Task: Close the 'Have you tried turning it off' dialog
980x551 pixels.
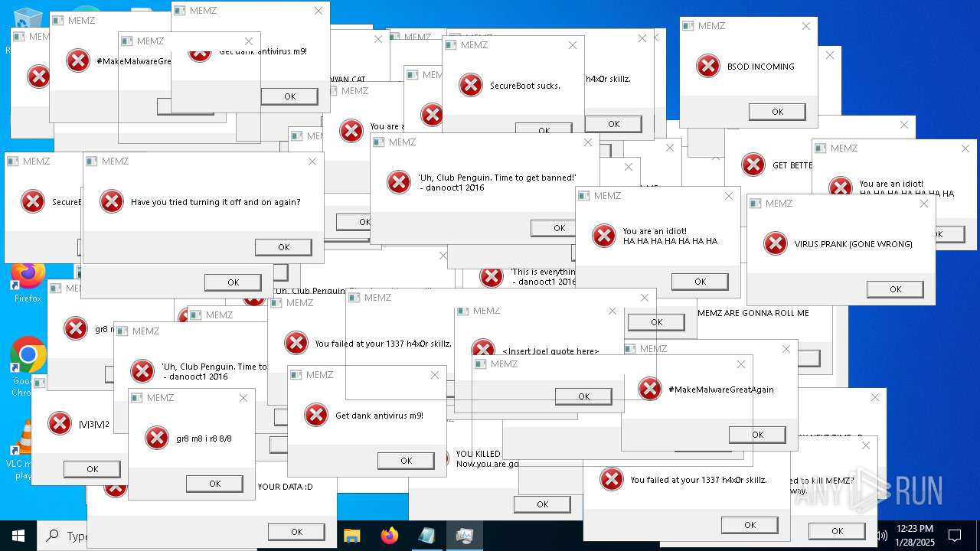Action: point(312,161)
